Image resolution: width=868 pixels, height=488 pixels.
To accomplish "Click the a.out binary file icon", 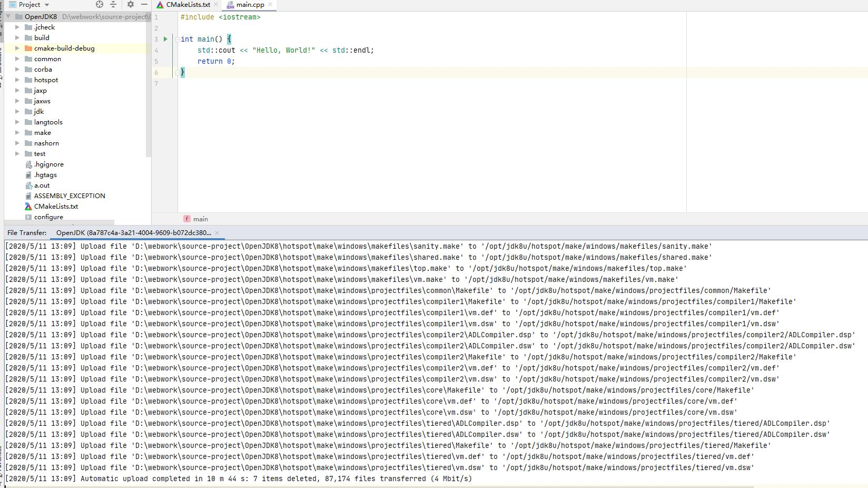I will tap(28, 185).
